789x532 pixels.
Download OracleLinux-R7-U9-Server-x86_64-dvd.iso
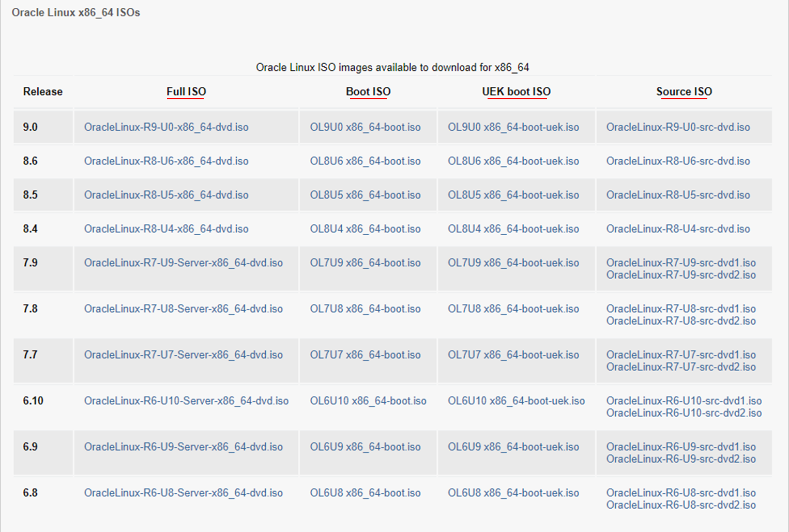pyautogui.click(x=184, y=263)
